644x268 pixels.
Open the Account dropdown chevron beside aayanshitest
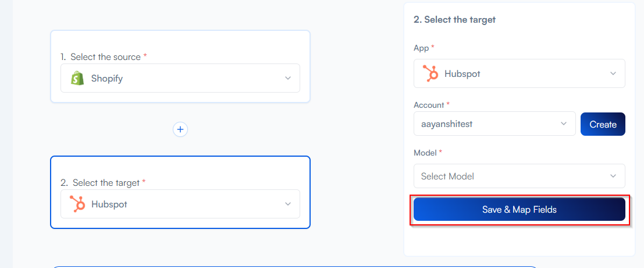pos(564,124)
